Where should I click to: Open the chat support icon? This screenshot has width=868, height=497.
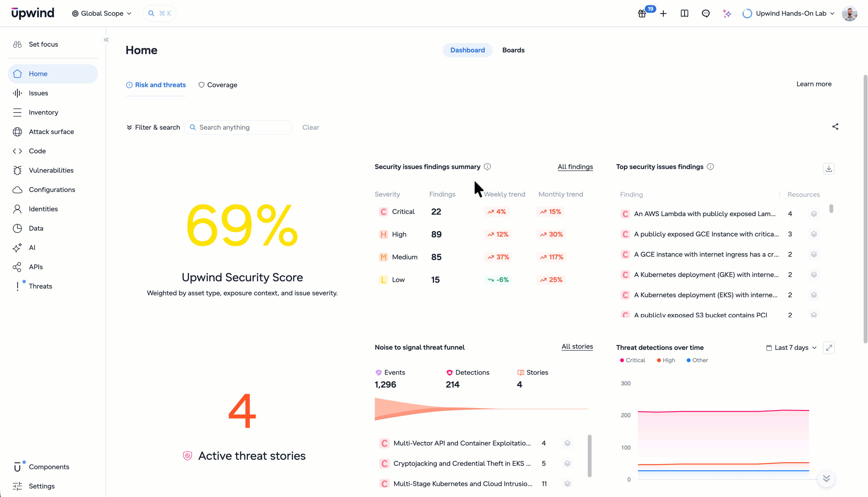706,14
